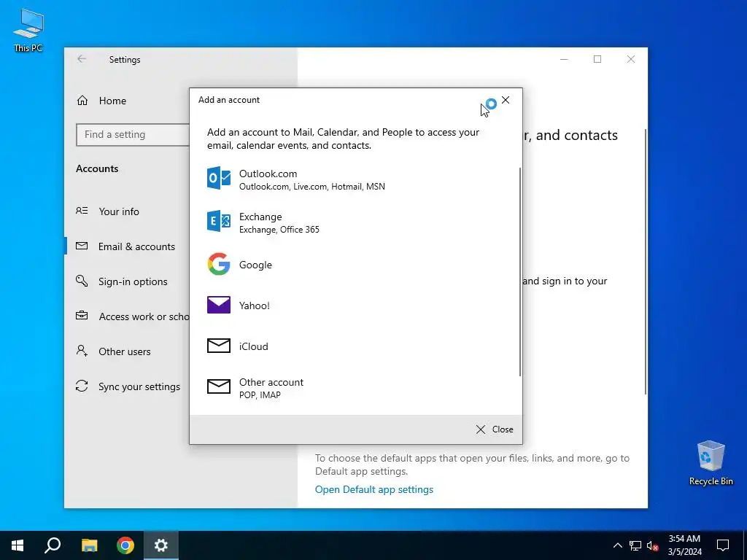Open Sign-in options page
Image resolution: width=747 pixels, height=560 pixels.
[x=133, y=281]
